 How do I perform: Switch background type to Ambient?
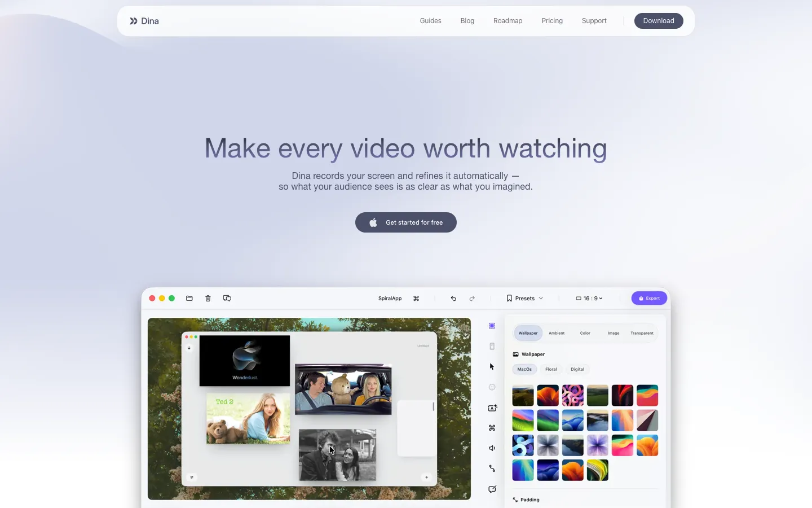click(557, 333)
